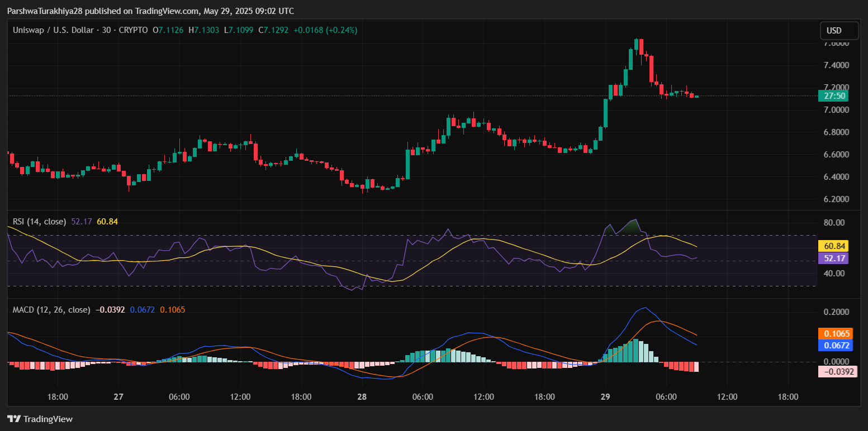The image size is (868, 431).
Task: Click the date marker 29 on time axis
Action: pos(606,397)
